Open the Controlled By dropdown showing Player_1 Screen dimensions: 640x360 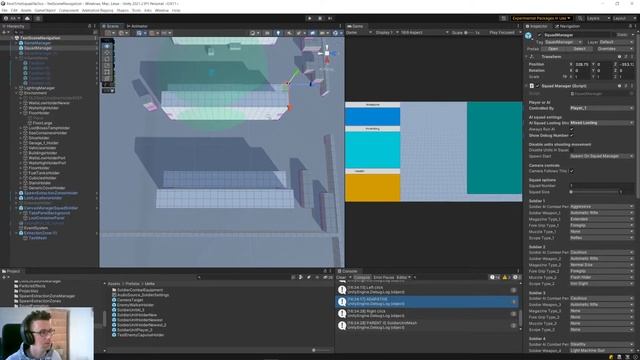602,108
